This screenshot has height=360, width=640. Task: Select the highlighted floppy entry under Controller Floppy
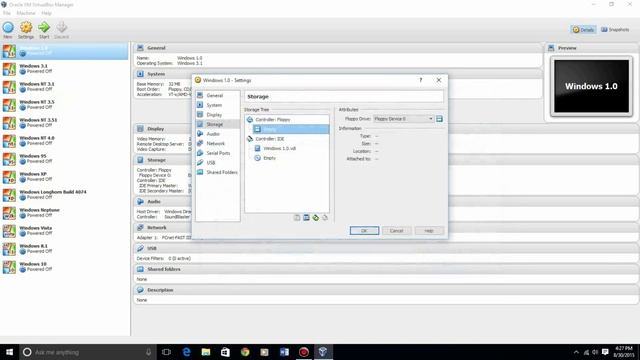[291, 129]
